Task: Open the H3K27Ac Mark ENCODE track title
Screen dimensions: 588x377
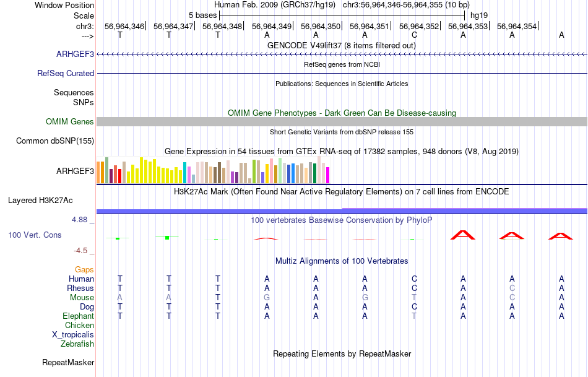Action: coord(341,192)
